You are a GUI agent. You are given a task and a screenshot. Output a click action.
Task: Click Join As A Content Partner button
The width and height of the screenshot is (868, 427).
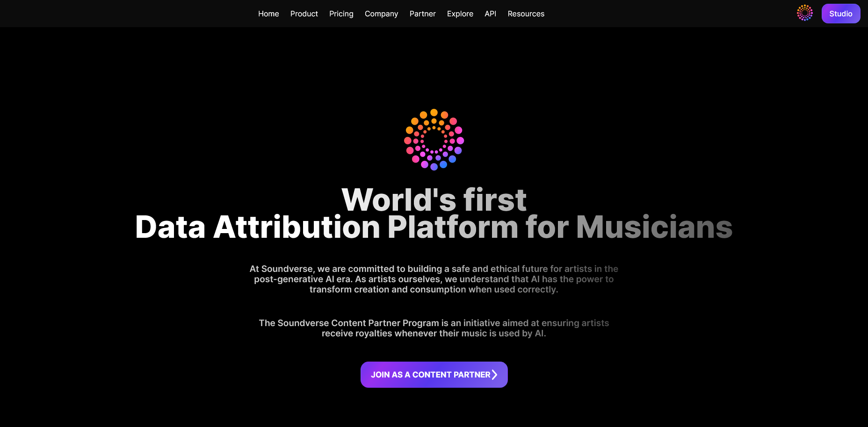pyautogui.click(x=434, y=375)
